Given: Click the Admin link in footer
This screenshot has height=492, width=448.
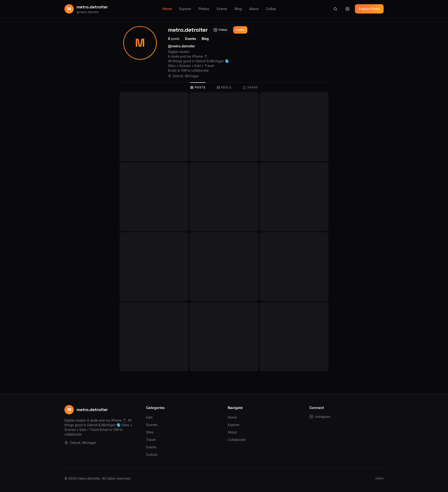Looking at the screenshot, I should coord(379,478).
